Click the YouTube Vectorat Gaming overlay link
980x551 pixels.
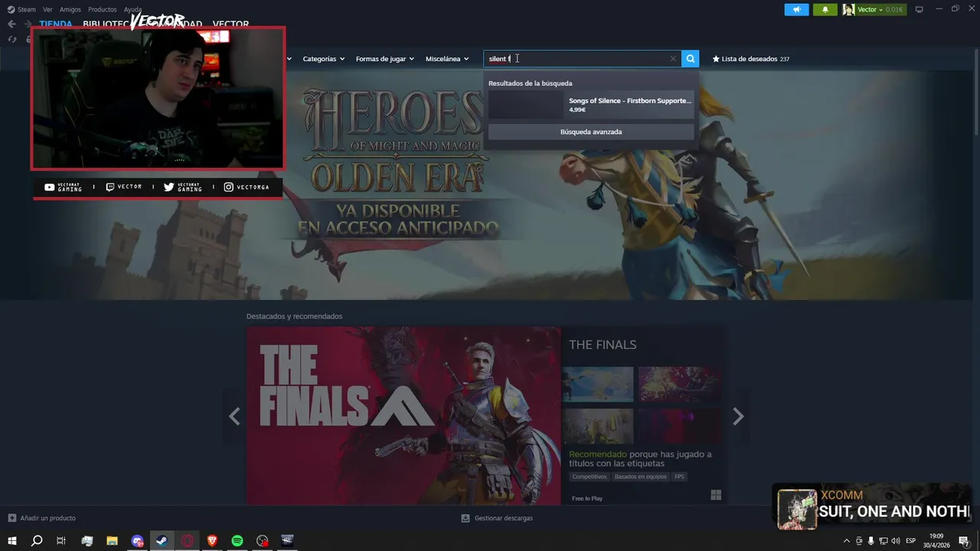(63, 187)
